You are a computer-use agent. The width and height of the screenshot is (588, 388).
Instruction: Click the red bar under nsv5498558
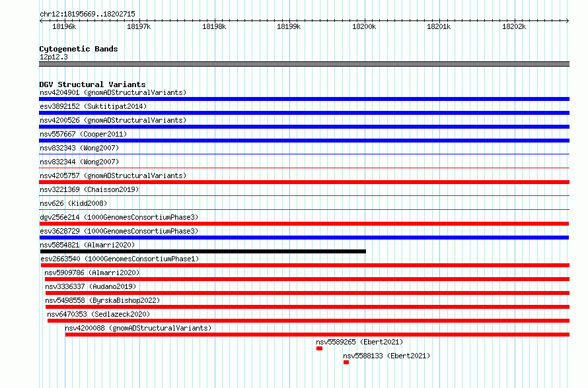(307, 307)
